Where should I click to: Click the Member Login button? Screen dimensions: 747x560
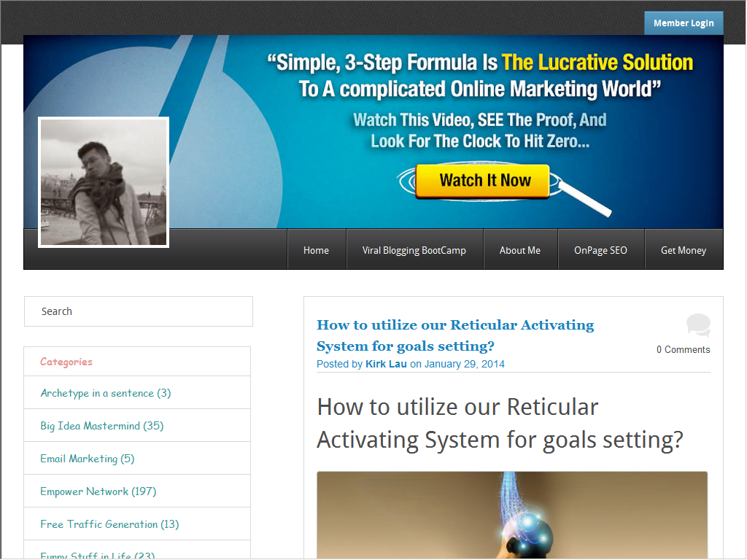point(684,23)
